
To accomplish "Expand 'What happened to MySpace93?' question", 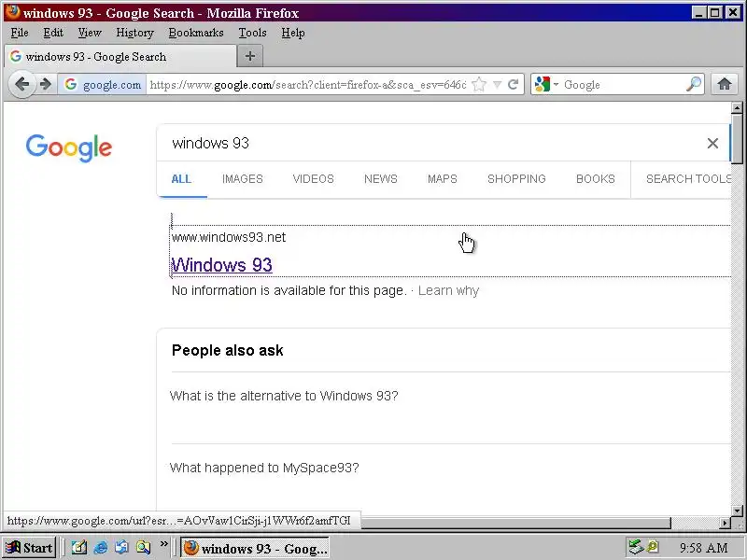I will 264,468.
